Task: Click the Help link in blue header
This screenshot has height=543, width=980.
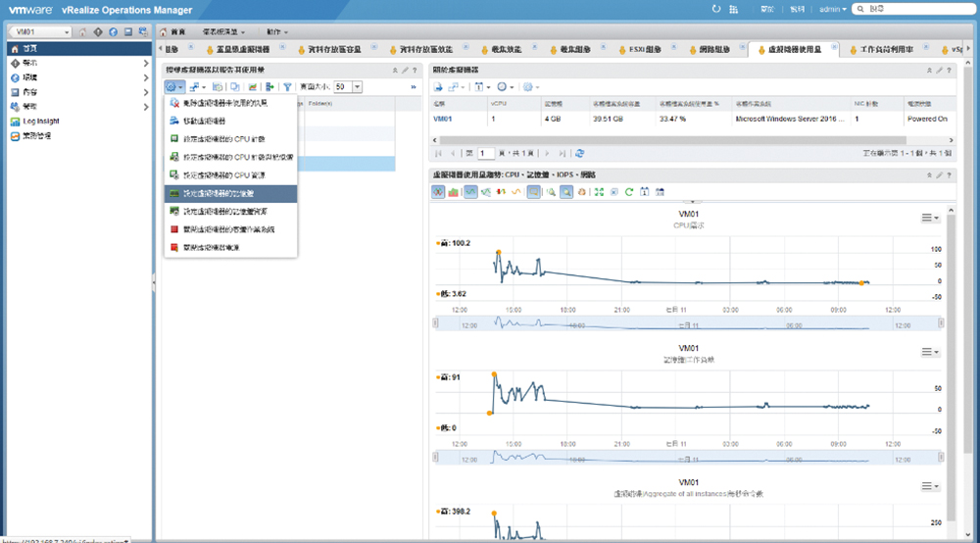Action: click(797, 9)
